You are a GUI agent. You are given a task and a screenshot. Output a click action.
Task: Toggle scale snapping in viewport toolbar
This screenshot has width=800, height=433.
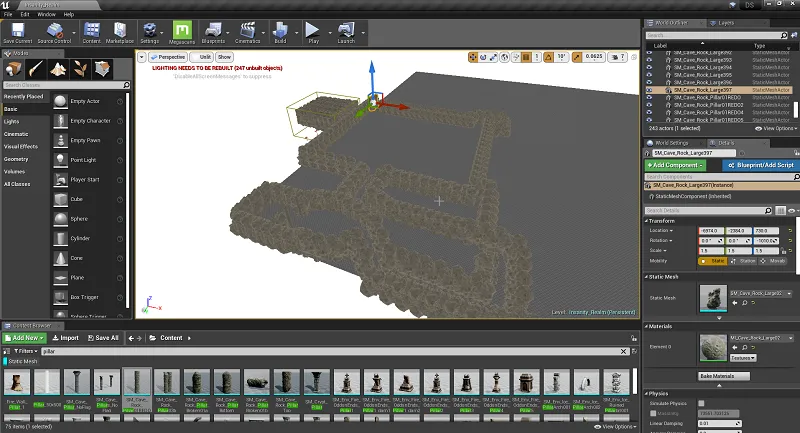[x=577, y=57]
